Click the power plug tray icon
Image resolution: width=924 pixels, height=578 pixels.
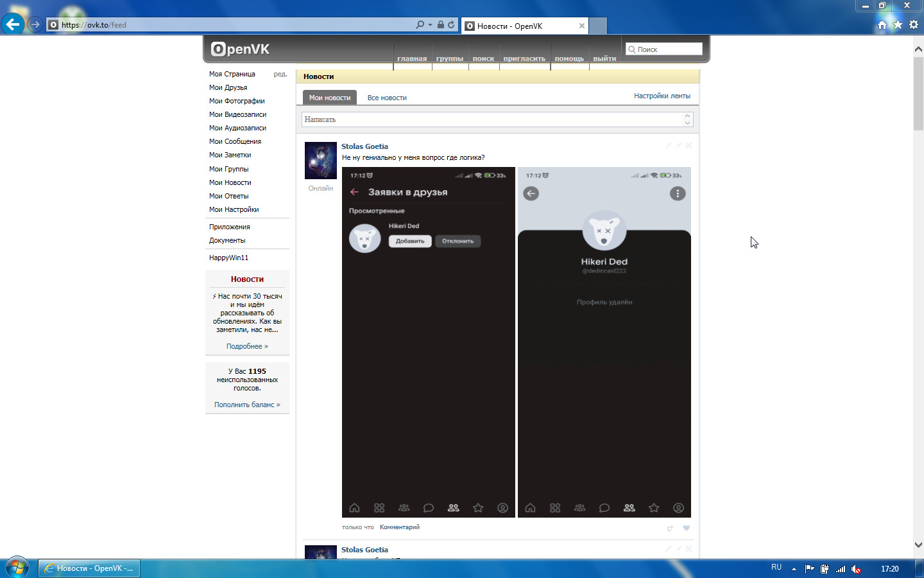click(825, 568)
